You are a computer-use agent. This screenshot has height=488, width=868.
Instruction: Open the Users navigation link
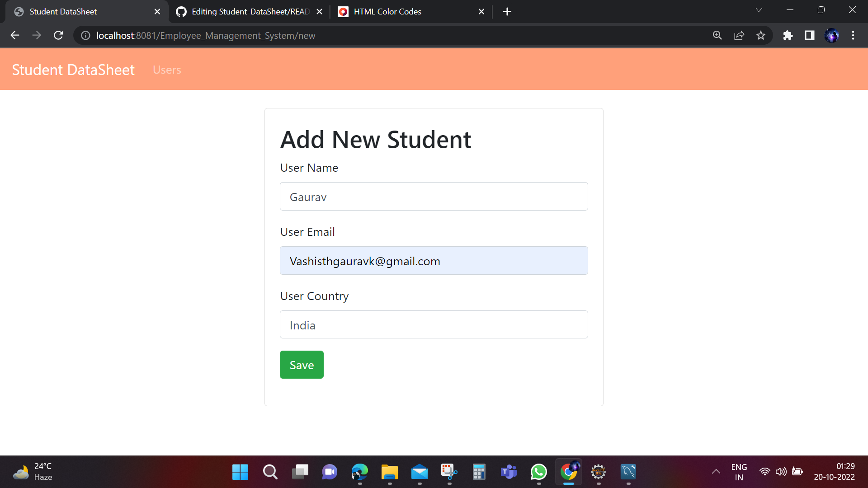167,70
